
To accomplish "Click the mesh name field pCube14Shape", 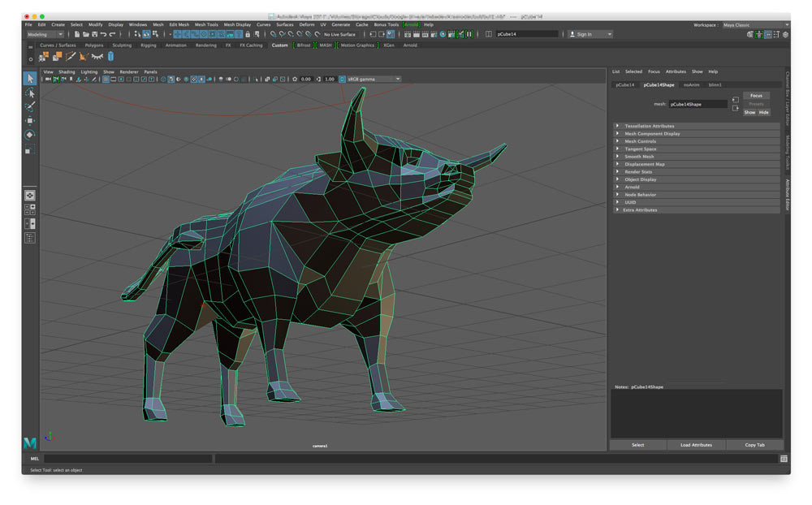I will pyautogui.click(x=697, y=104).
